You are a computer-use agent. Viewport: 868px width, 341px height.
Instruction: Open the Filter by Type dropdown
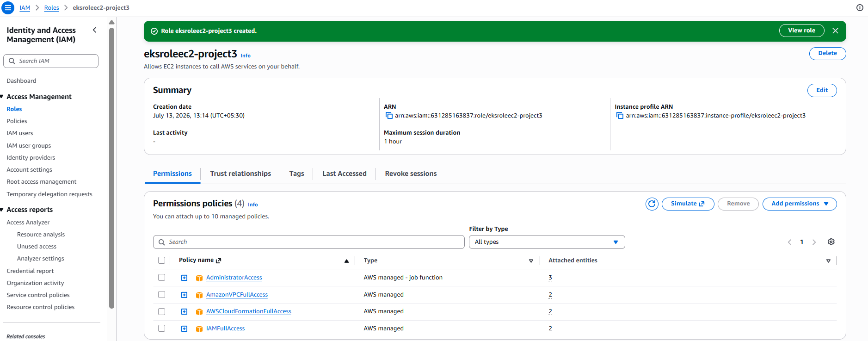coord(547,242)
